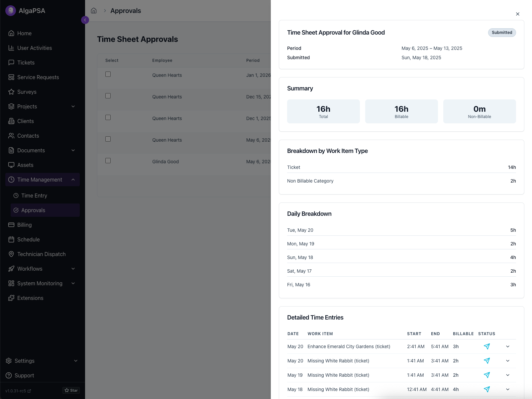This screenshot has width=532, height=399.
Task: Click the AlgaPSA logo icon
Action: tap(11, 11)
